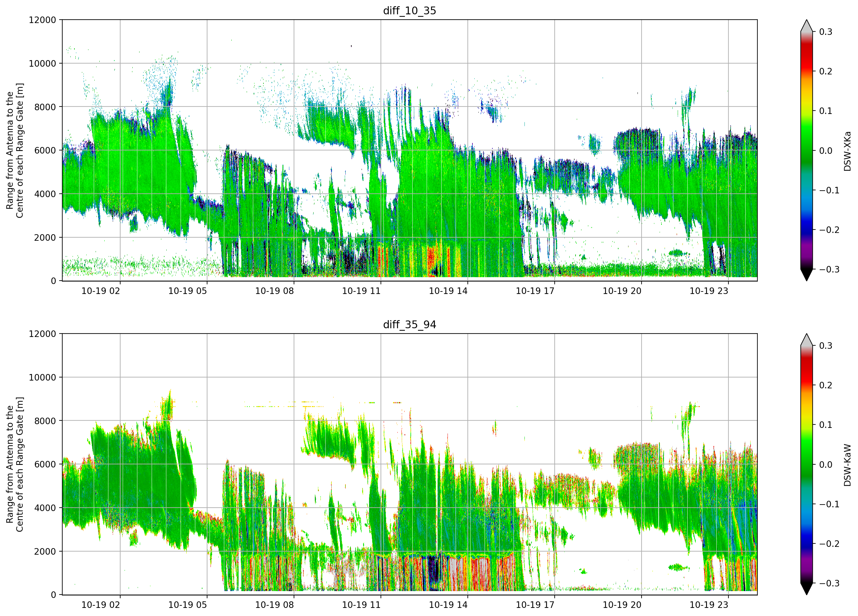Click '10-19 02' x-tick under diff_10_35 plot
Image resolution: width=858 pixels, height=616 pixels.
click(101, 291)
